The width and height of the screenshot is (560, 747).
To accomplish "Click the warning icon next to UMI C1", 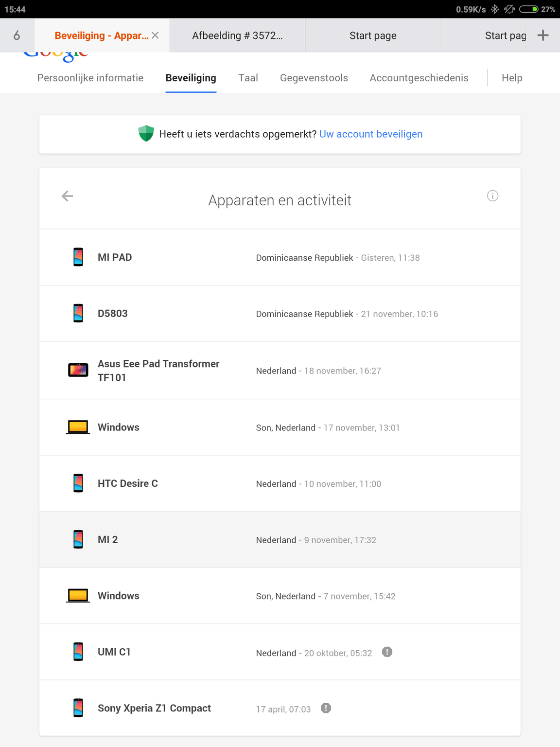I will 387,652.
